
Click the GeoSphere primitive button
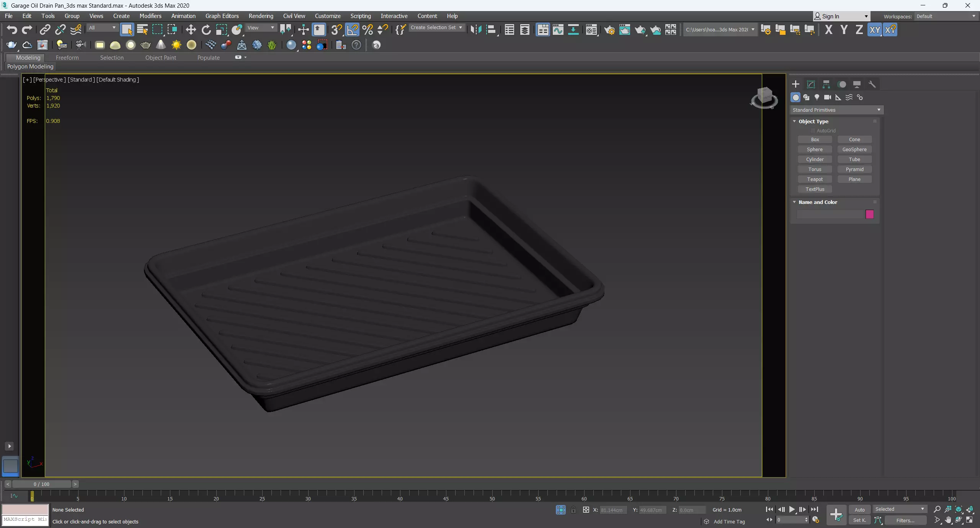(854, 150)
